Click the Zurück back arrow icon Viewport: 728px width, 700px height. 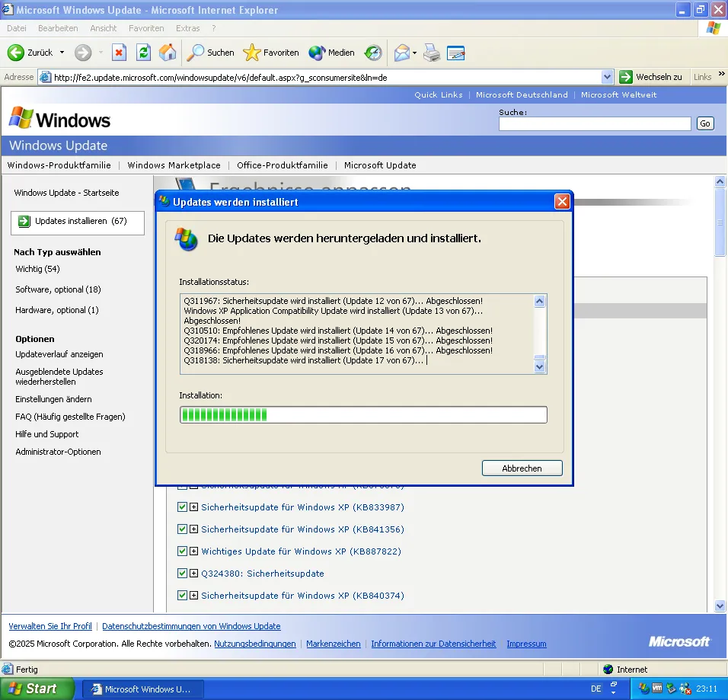coord(16,53)
